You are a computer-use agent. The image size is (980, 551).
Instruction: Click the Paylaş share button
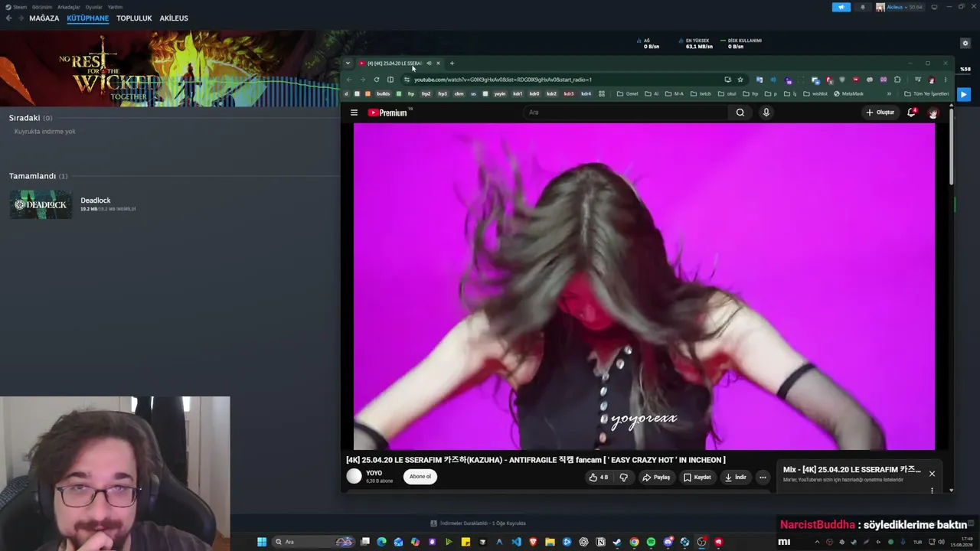(656, 477)
